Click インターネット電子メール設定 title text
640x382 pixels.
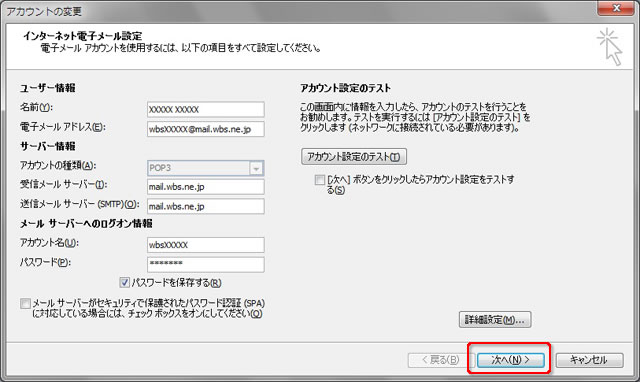(82, 36)
